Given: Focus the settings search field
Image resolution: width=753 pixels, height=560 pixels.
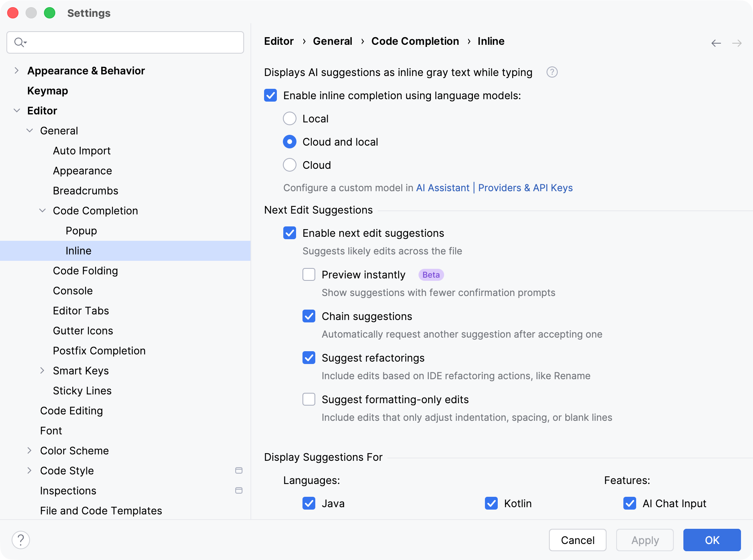Looking at the screenshot, I should coord(125,42).
